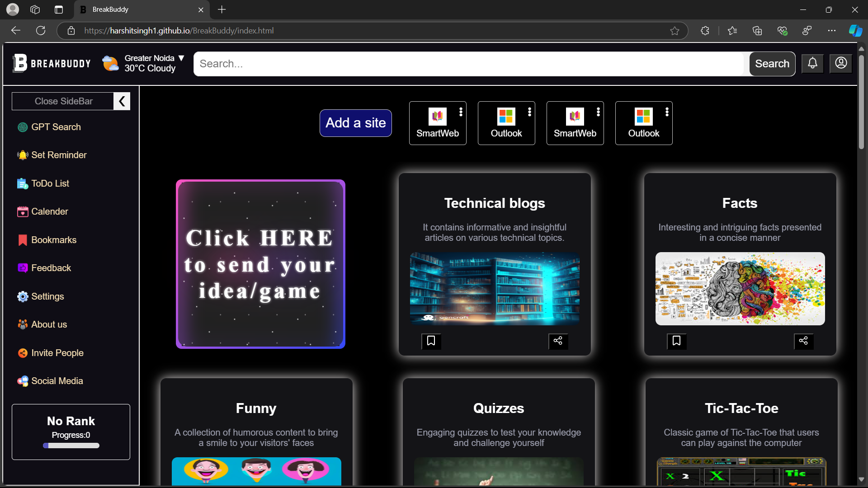This screenshot has height=488, width=868.
Task: Open the first Outlook site shortcut
Action: coord(506,123)
